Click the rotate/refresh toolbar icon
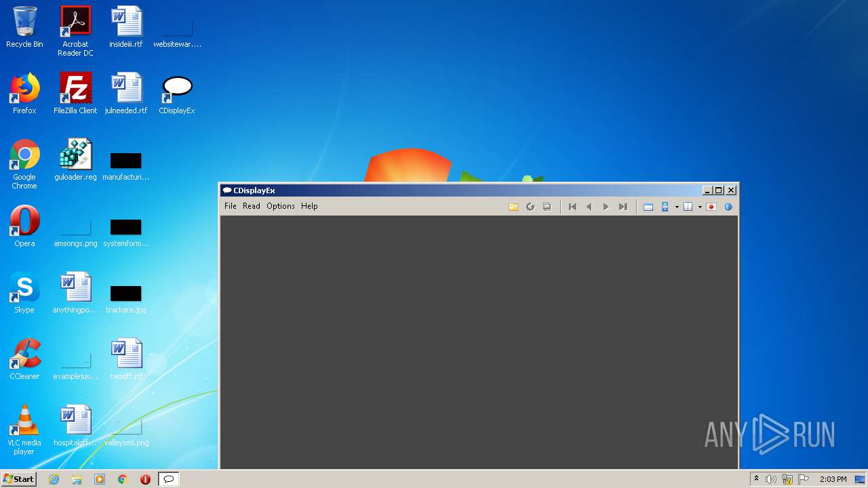The image size is (868, 488). click(530, 207)
